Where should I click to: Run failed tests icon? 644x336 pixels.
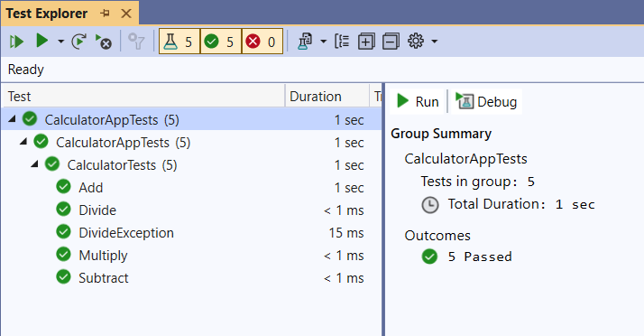coord(104,42)
